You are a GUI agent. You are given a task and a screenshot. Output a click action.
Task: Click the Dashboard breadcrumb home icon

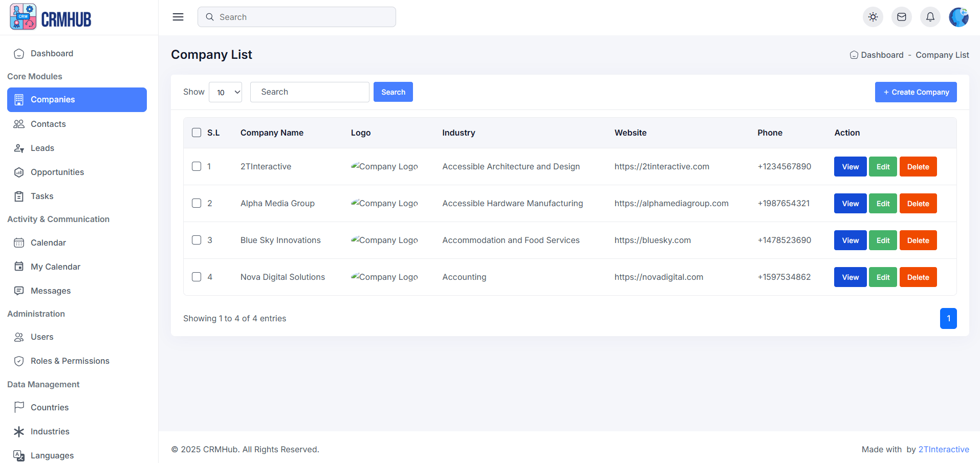(x=854, y=55)
